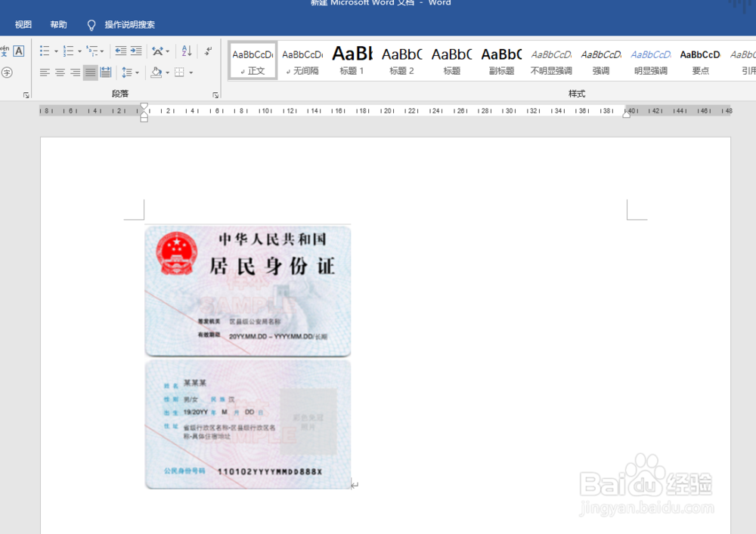
Task: Toggle paragraph marks visibility
Action: pos(208,51)
